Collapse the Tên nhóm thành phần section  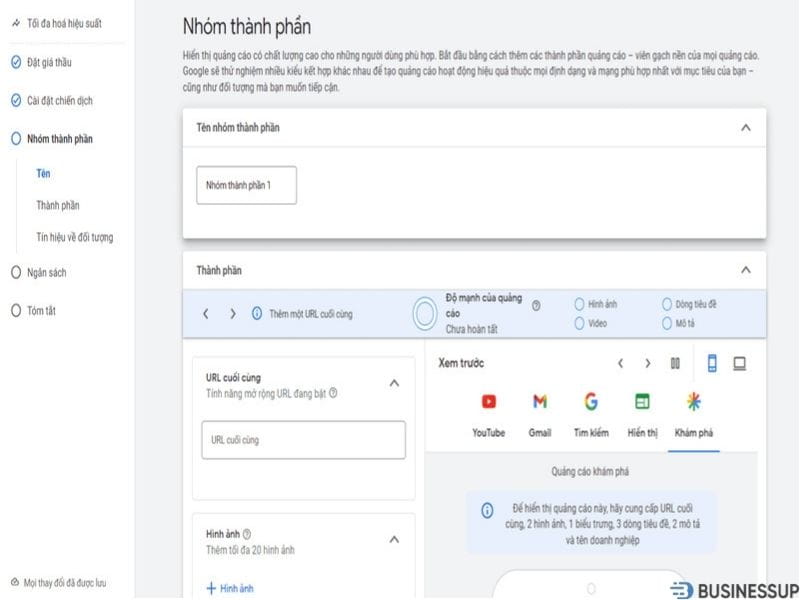[745, 128]
